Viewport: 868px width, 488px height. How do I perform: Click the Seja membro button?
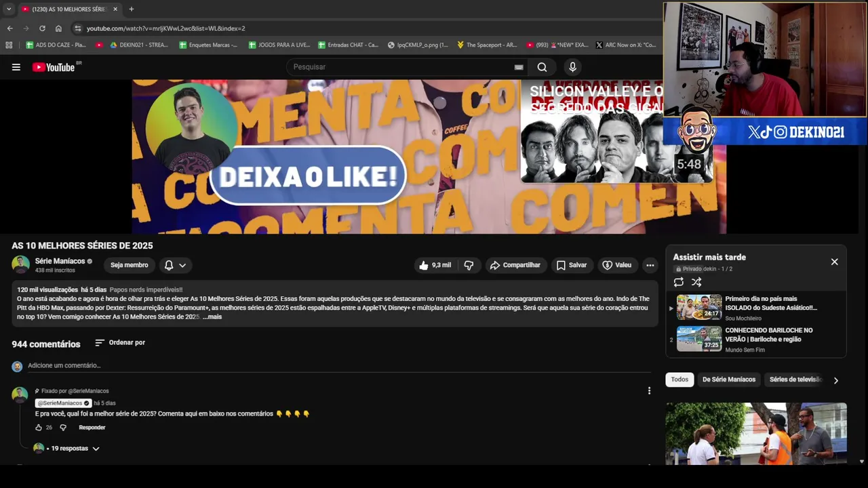(x=129, y=265)
